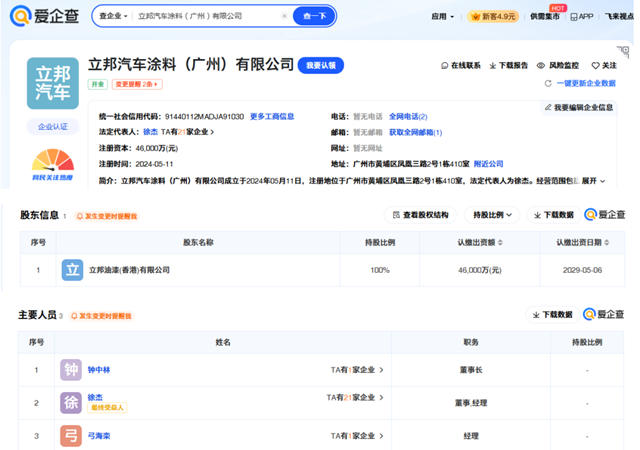
Task: Click the corner screenshot icon at top right of card
Action: (x=623, y=51)
